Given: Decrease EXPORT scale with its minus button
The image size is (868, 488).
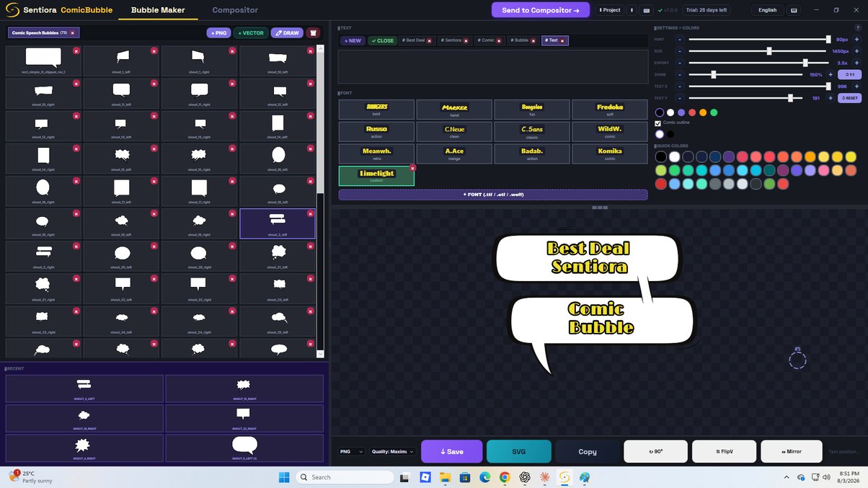Looking at the screenshot, I should [x=679, y=63].
